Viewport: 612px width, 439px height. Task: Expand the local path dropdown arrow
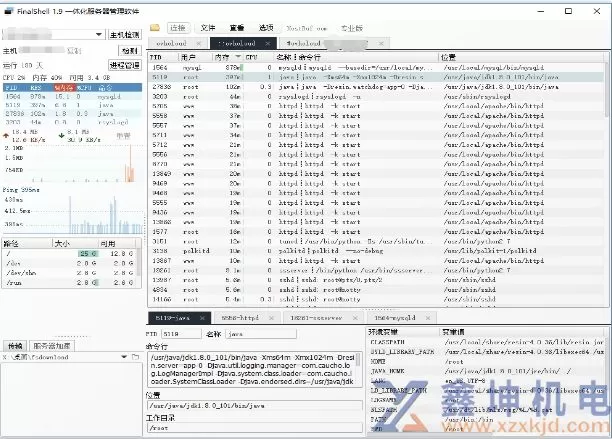click(x=124, y=357)
